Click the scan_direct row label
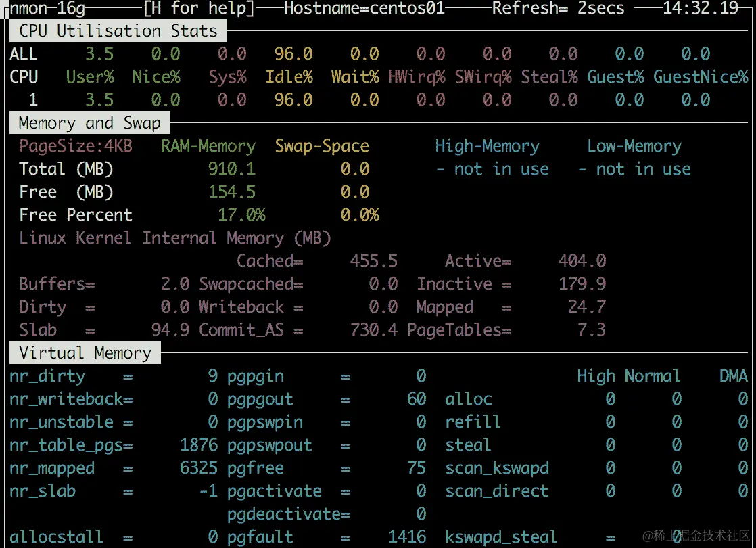Image resolution: width=756 pixels, height=548 pixels. pyautogui.click(x=497, y=491)
